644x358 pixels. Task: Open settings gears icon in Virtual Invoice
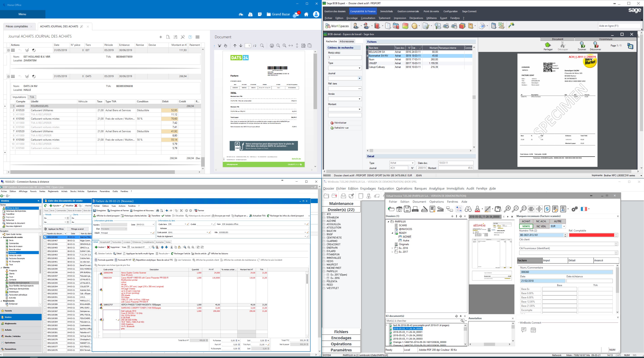tap(575, 209)
